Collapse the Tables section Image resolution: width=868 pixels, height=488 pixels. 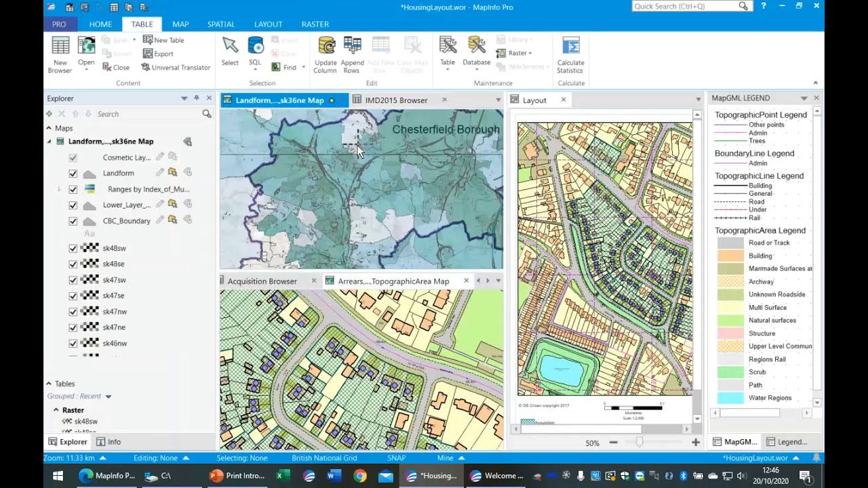coord(49,384)
